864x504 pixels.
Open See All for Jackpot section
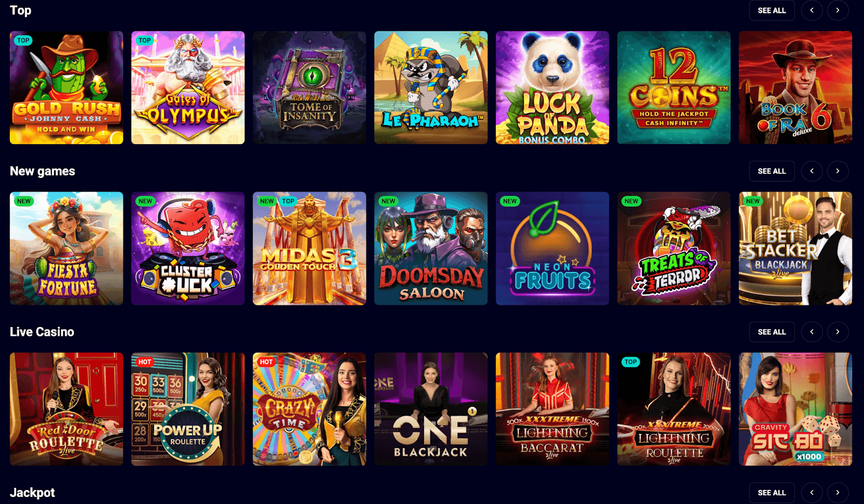pyautogui.click(x=772, y=493)
